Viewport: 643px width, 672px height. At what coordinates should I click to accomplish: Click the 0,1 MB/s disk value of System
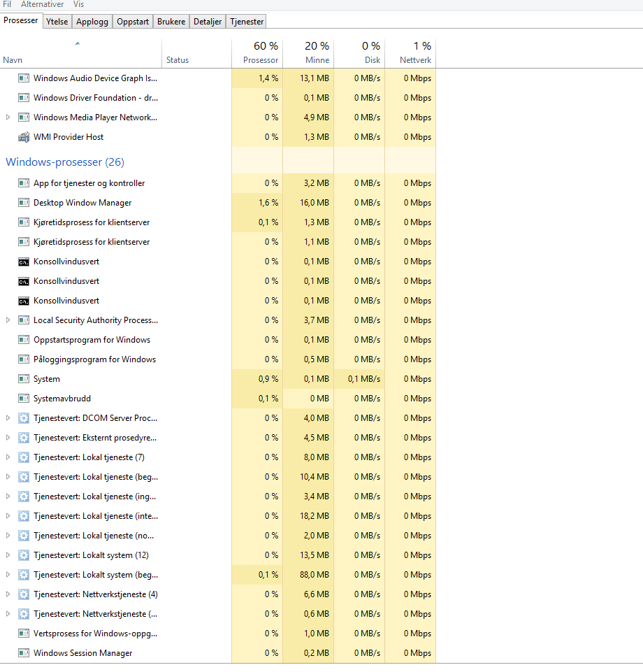364,379
